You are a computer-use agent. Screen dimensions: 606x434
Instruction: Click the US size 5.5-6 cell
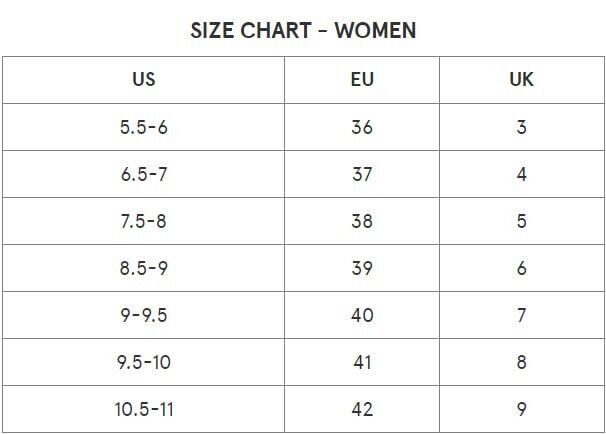click(143, 127)
